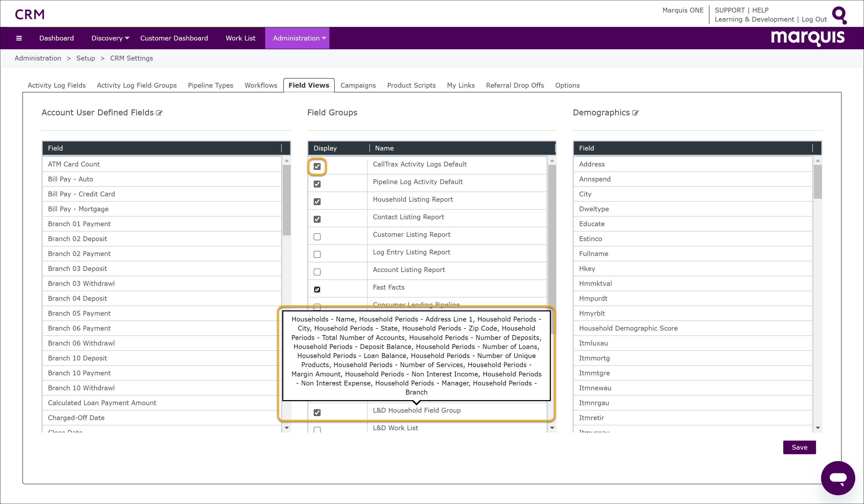The width and height of the screenshot is (864, 504).
Task: Enable Customer Listing Report checkbox
Action: (317, 237)
